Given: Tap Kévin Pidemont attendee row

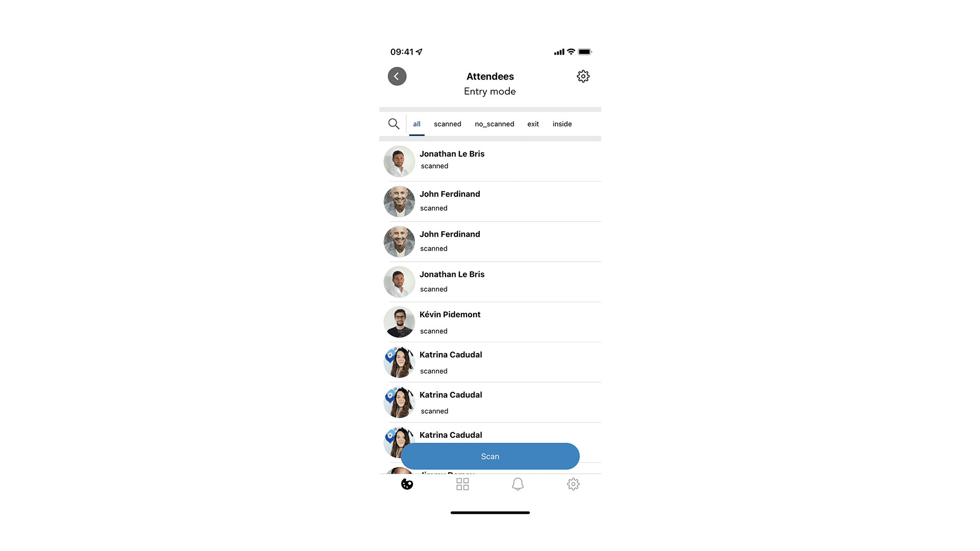Looking at the screenshot, I should pos(490,321).
